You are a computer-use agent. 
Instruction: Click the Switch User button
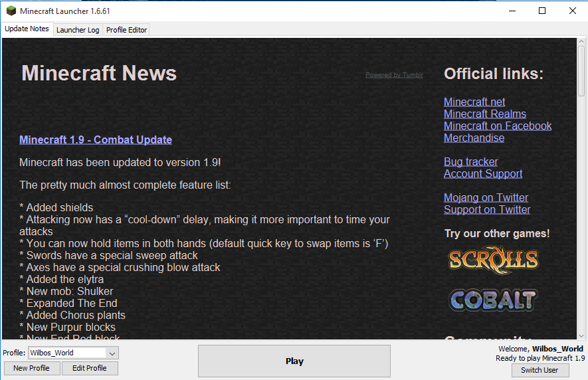[539, 370]
